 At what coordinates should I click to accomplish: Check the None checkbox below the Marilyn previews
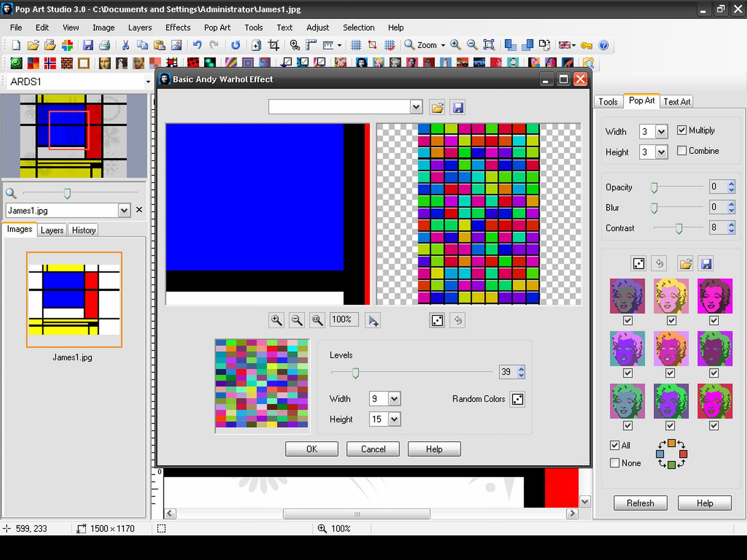pyautogui.click(x=615, y=463)
